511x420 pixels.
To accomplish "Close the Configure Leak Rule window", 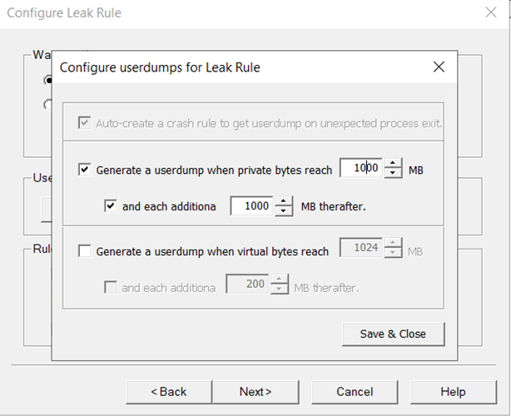I will pos(491,12).
